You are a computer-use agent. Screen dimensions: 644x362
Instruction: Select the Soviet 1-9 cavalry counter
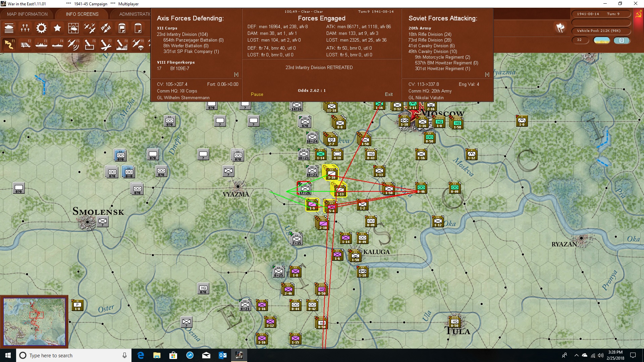[312, 204]
